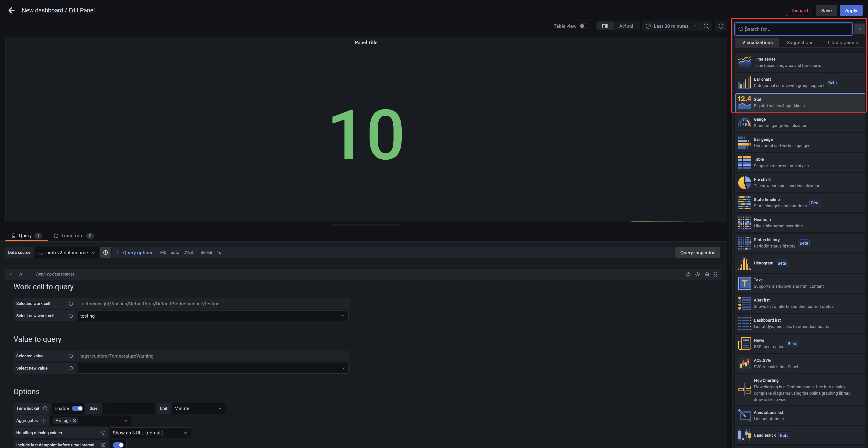
Task: Open the Select new value dropdown
Action: (213, 368)
